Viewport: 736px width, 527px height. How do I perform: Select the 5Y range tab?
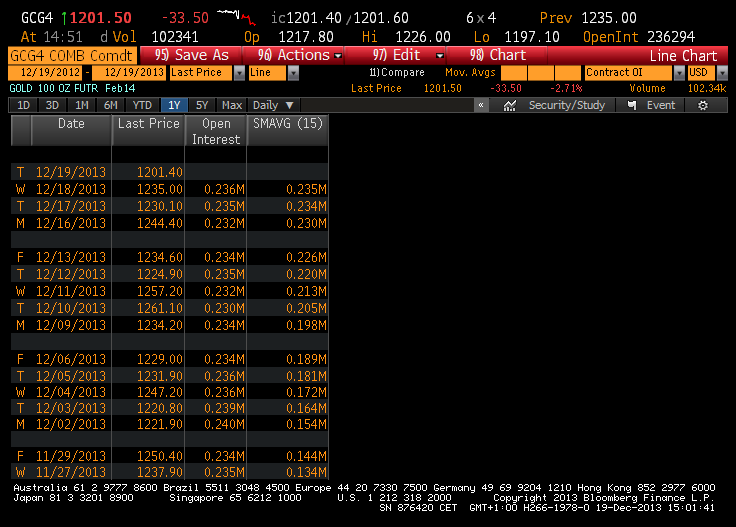[x=202, y=105]
